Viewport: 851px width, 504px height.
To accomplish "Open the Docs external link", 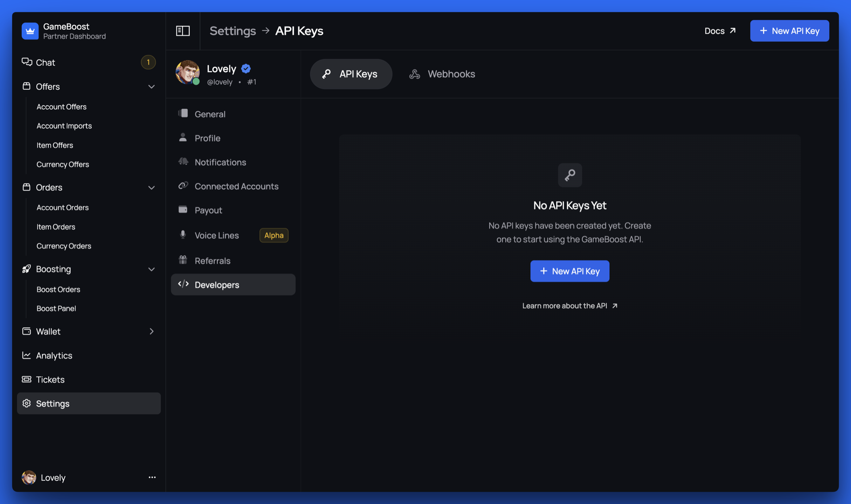I will click(x=720, y=31).
